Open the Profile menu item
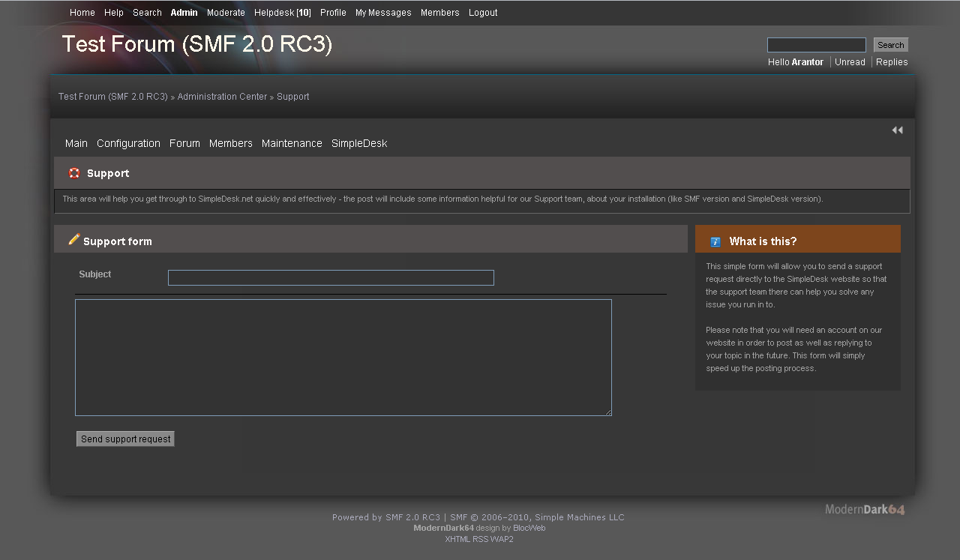This screenshot has height=560, width=960. click(333, 13)
